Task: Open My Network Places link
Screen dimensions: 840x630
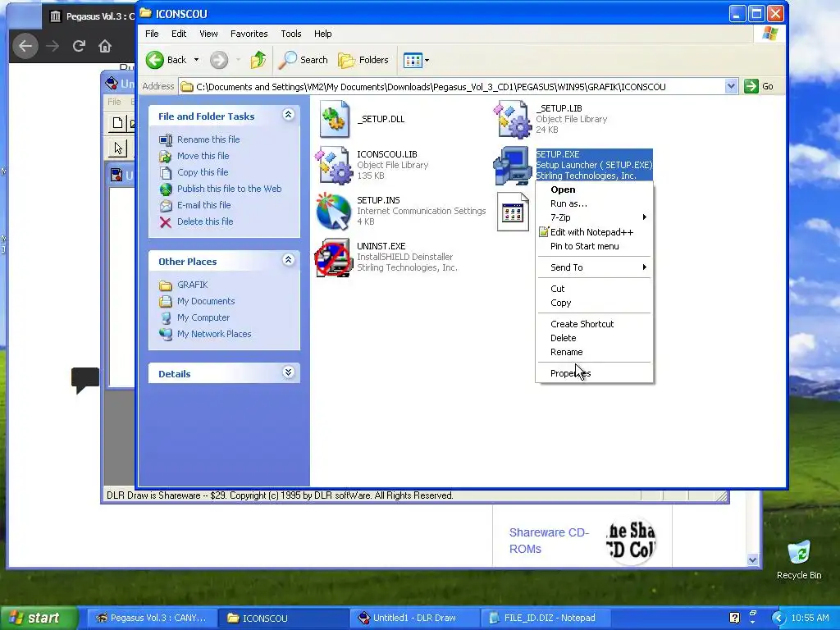Action: coord(214,334)
